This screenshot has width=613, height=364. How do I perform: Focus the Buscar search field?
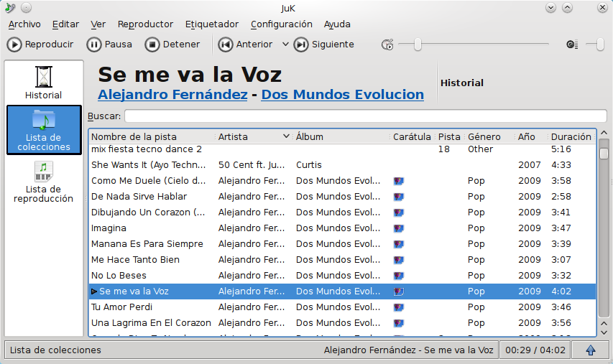pyautogui.click(x=366, y=116)
